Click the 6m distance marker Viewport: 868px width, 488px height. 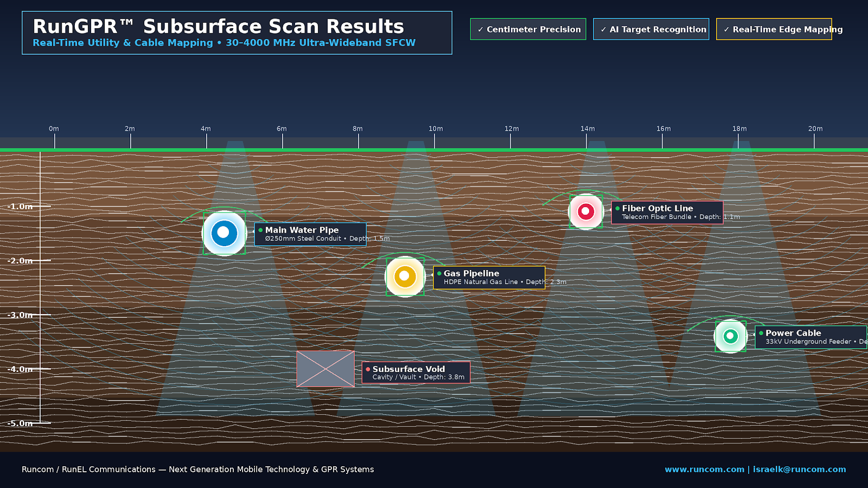282,129
